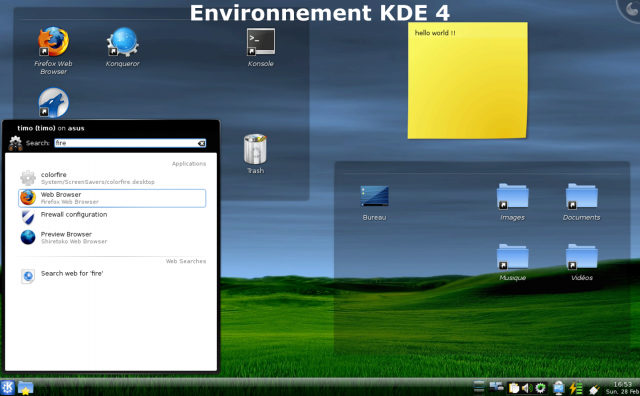
Task: Click the green gear update tray icon
Action: point(540,388)
